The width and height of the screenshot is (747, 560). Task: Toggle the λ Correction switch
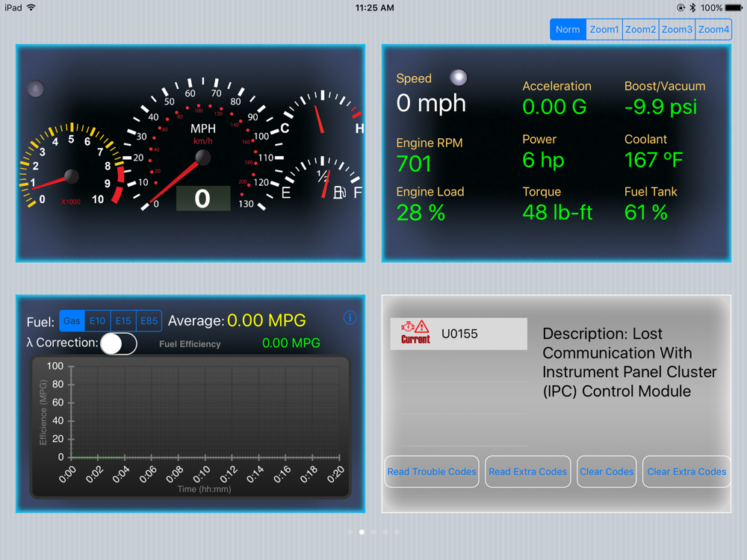[x=119, y=343]
